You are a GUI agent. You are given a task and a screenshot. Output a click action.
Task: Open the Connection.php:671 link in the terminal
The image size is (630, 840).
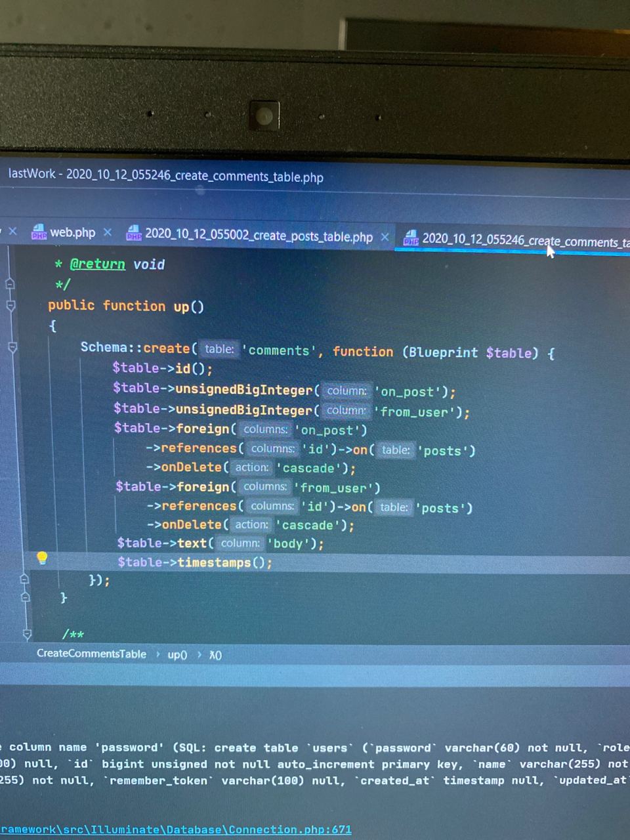[x=176, y=829]
